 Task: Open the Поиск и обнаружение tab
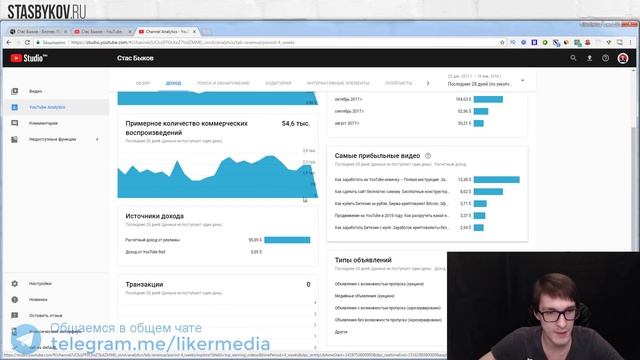click(223, 83)
